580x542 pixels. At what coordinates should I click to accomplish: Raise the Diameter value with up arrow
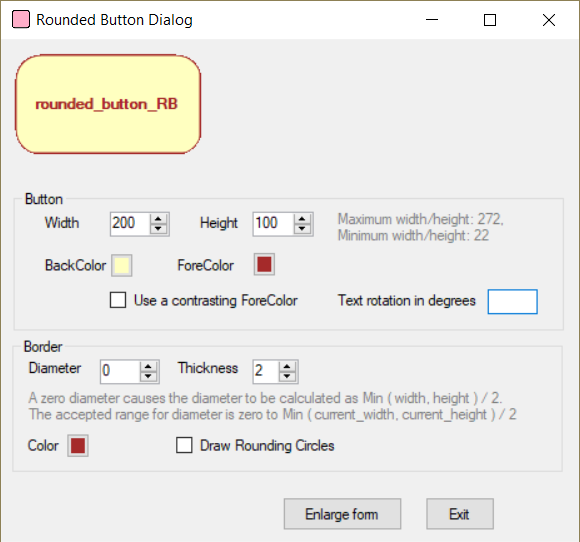[148, 366]
